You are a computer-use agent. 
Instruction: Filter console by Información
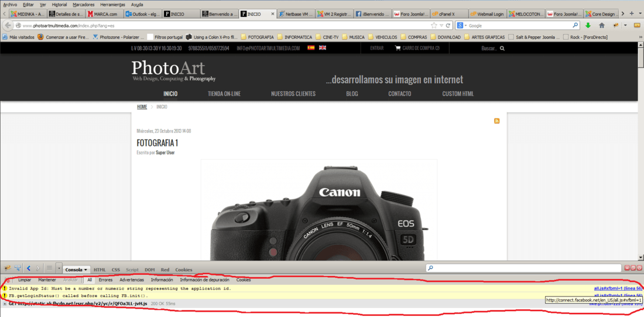(x=162, y=280)
